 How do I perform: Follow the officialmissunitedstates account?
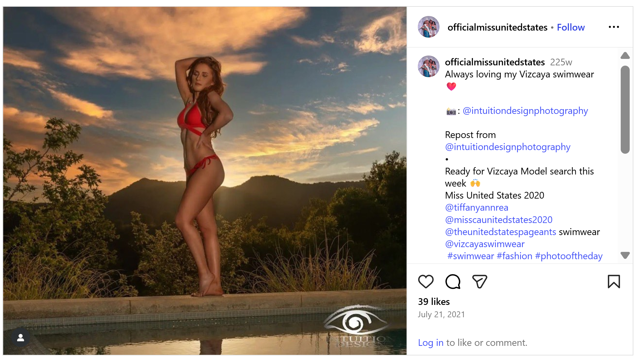point(570,27)
